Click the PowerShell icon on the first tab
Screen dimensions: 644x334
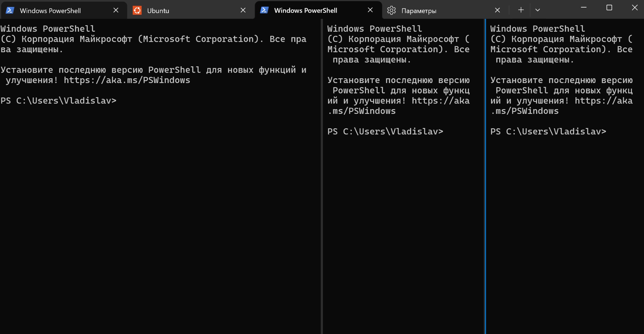tap(10, 10)
